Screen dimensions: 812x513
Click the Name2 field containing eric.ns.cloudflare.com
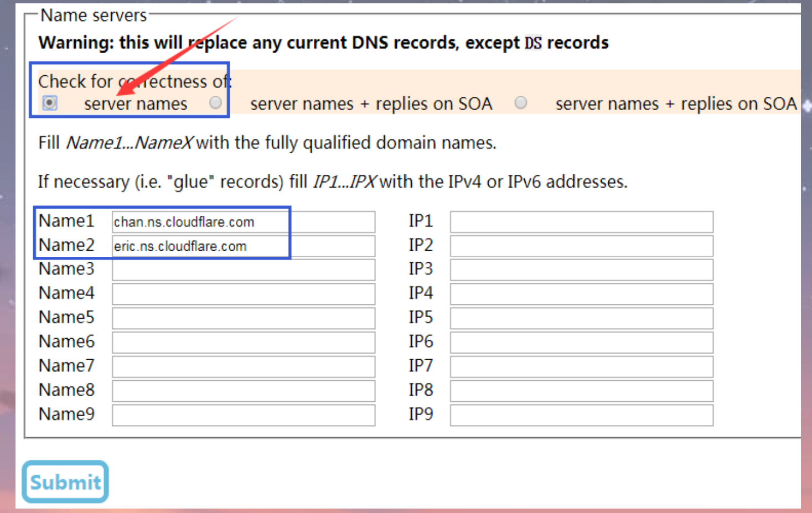click(x=244, y=246)
